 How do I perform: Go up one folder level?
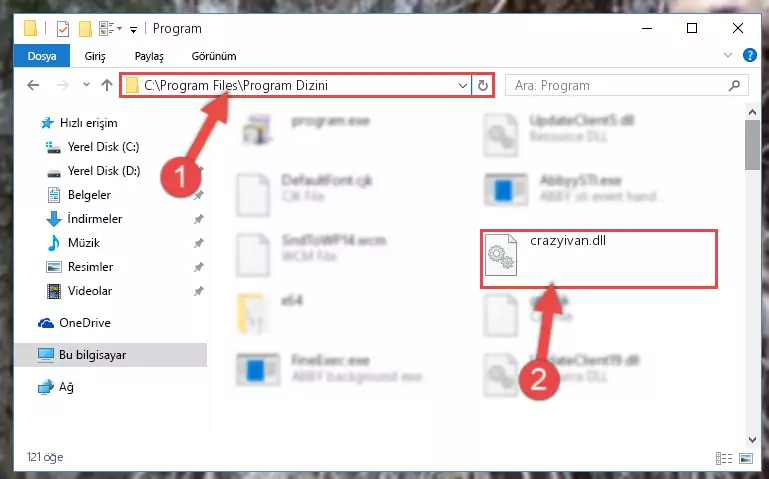point(106,85)
